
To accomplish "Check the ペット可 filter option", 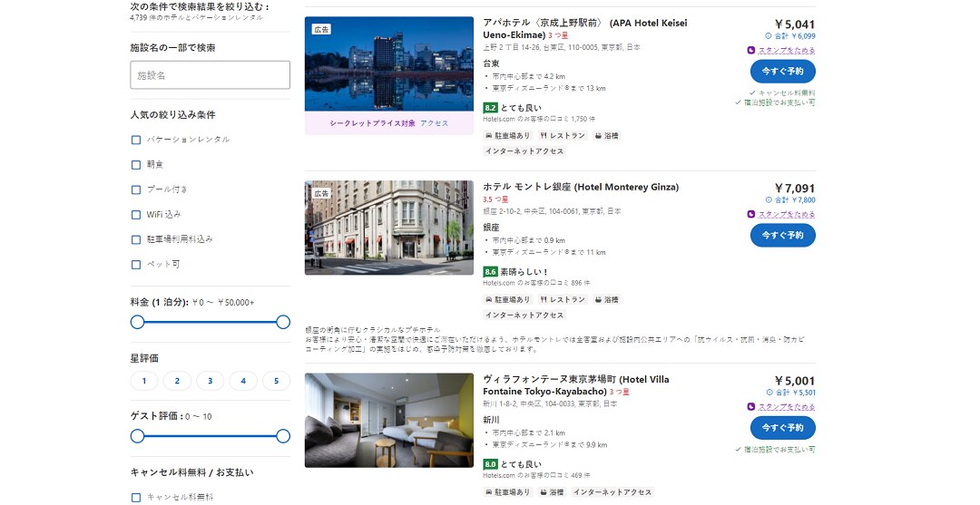I will coord(136,265).
